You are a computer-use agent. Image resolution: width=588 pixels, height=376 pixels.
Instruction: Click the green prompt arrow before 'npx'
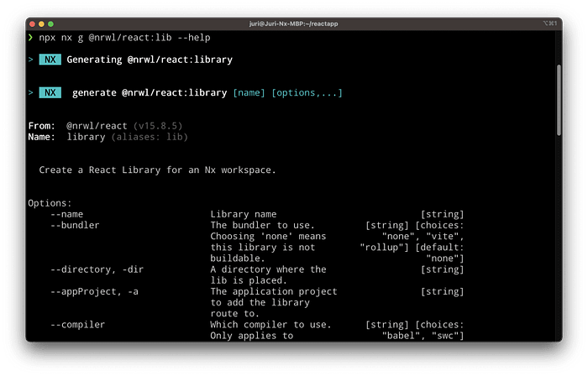30,38
